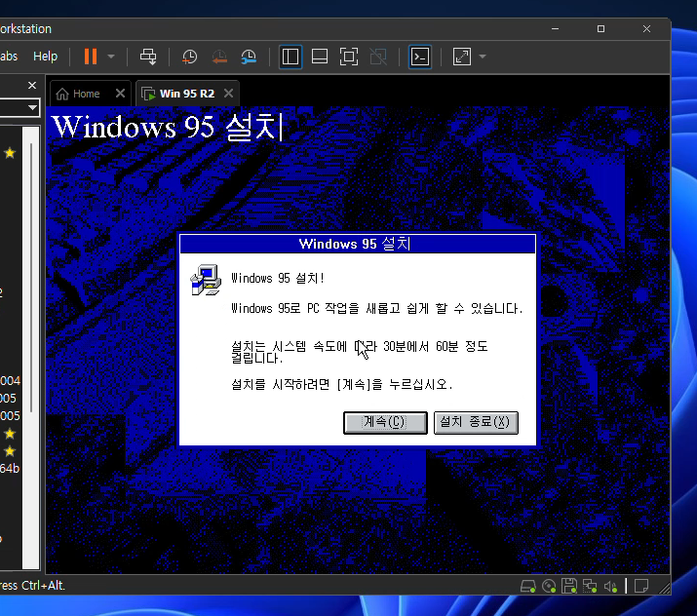
Task: Open the message log note icon
Action: (x=641, y=586)
